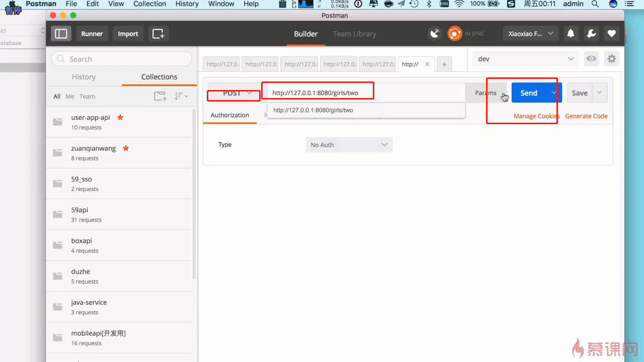Switch to Team Library tab

coord(354,34)
